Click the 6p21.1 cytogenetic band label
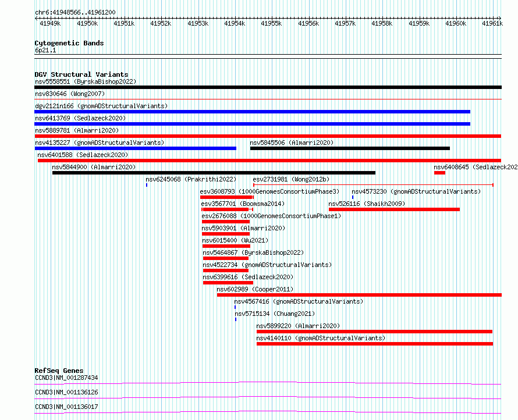 pyautogui.click(x=45, y=50)
